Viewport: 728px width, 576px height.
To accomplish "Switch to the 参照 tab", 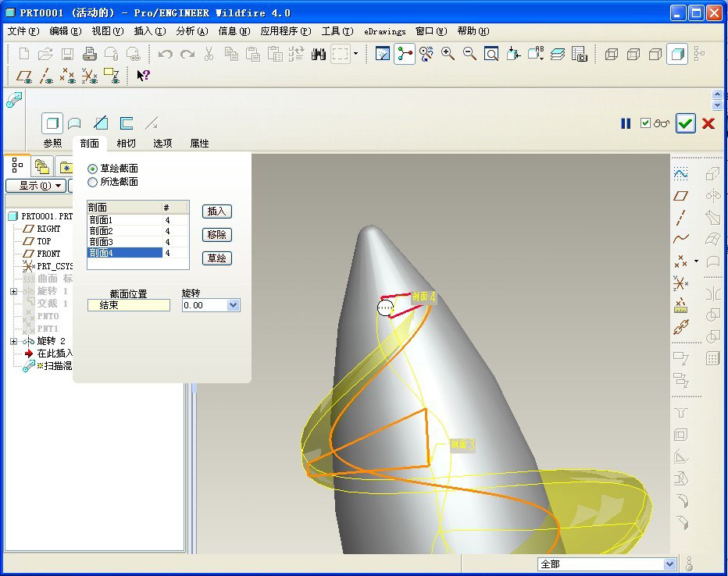I will [52, 144].
